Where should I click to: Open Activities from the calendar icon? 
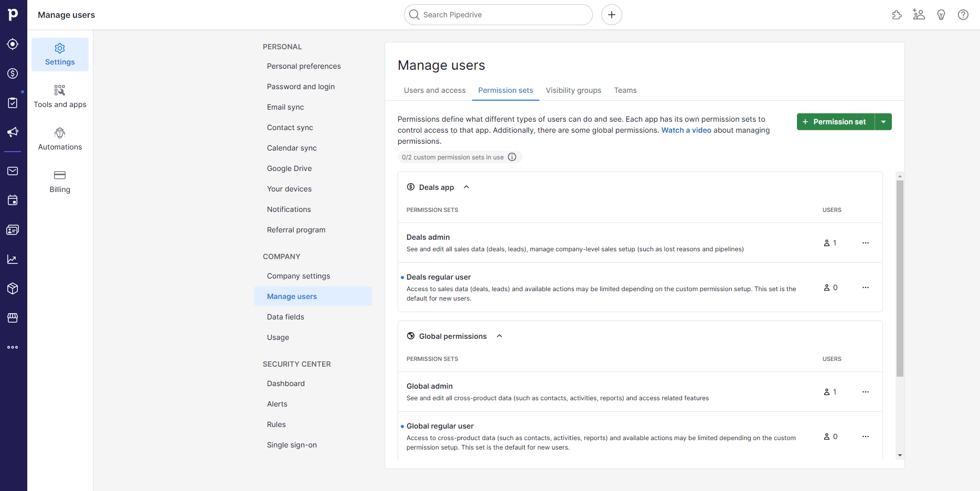coord(13,200)
